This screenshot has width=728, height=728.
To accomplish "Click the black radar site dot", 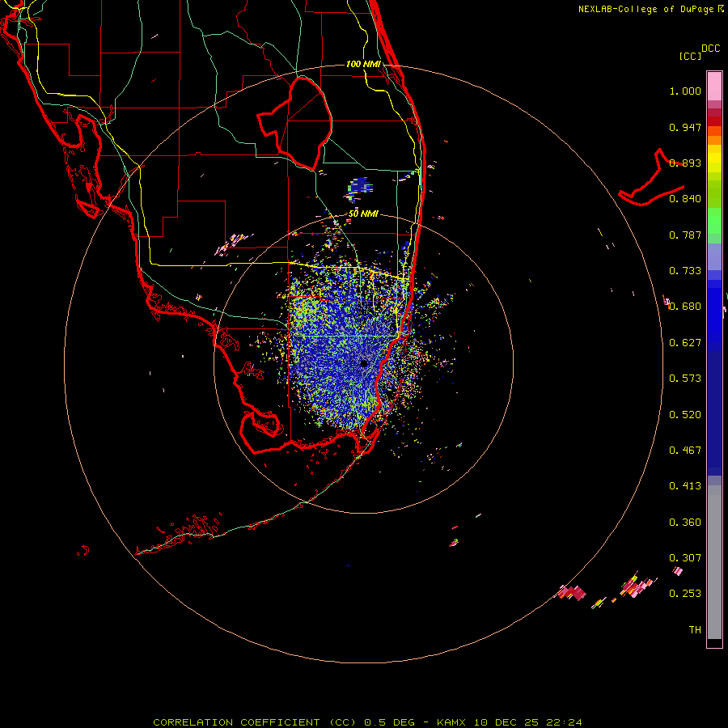I will click(364, 363).
